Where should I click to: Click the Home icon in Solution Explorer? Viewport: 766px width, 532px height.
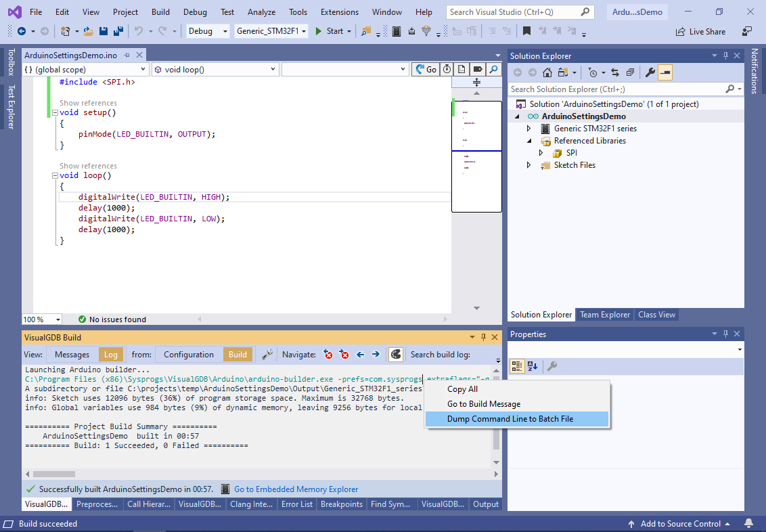[x=547, y=73]
